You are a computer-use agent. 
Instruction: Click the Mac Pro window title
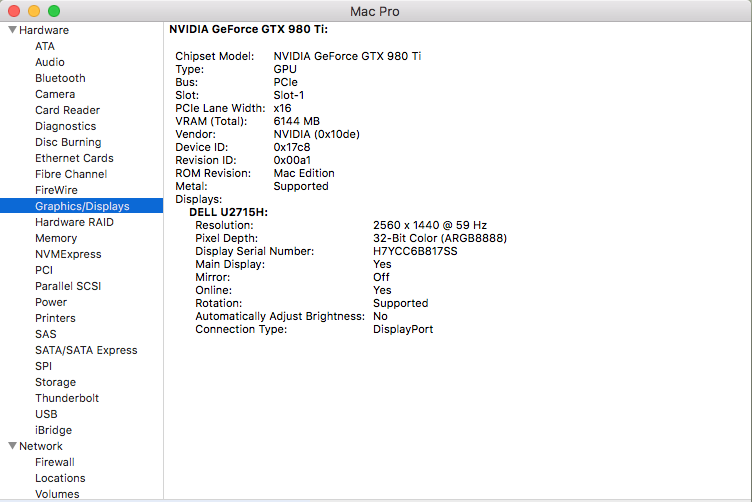tap(375, 11)
